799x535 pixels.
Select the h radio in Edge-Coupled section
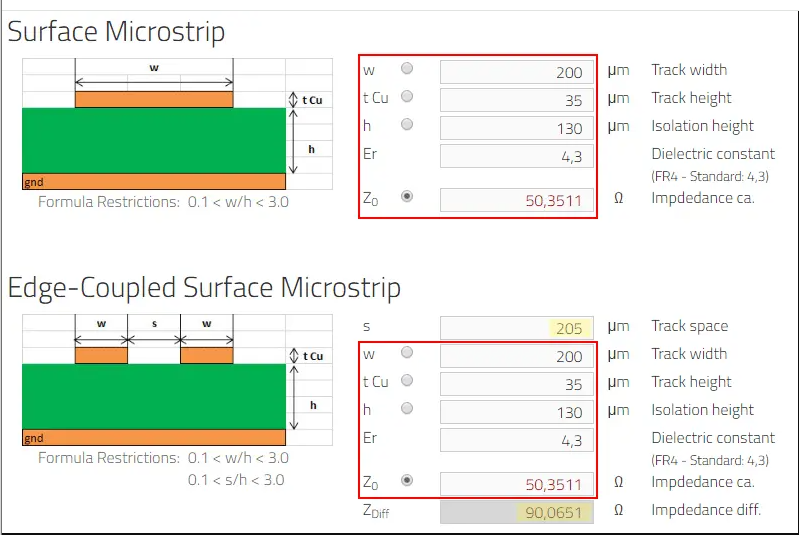pos(407,409)
